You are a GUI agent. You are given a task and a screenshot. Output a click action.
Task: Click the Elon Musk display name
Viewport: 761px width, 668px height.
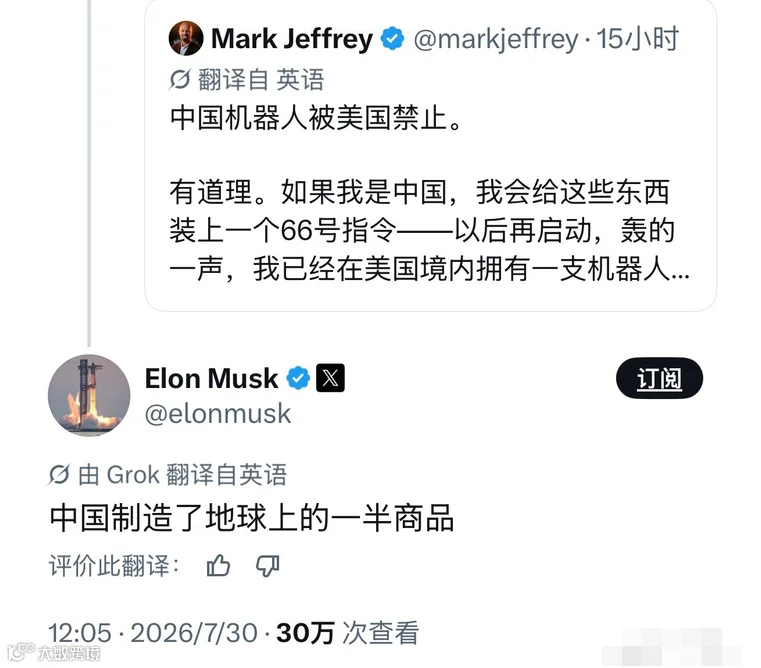pos(212,378)
